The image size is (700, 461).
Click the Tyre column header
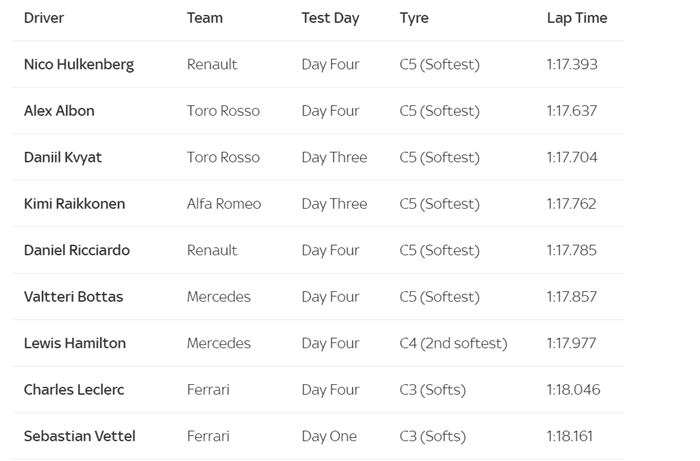point(414,18)
